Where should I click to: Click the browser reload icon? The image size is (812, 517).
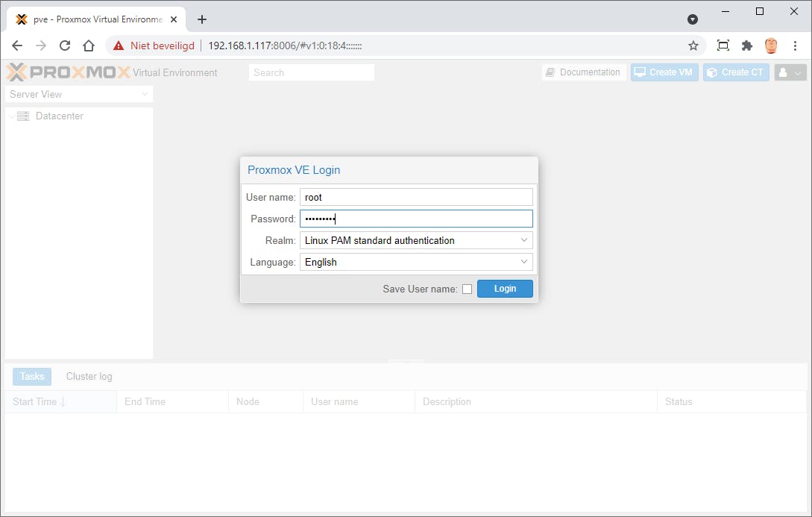[65, 45]
